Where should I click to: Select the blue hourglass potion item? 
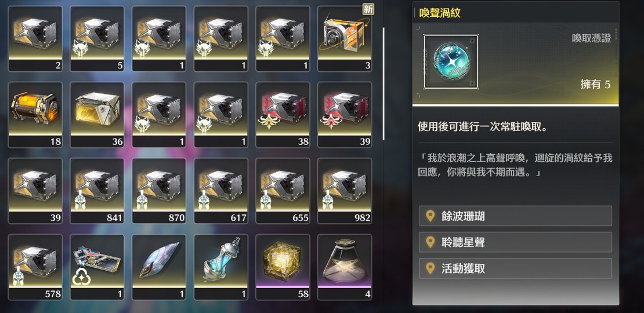pos(221,267)
